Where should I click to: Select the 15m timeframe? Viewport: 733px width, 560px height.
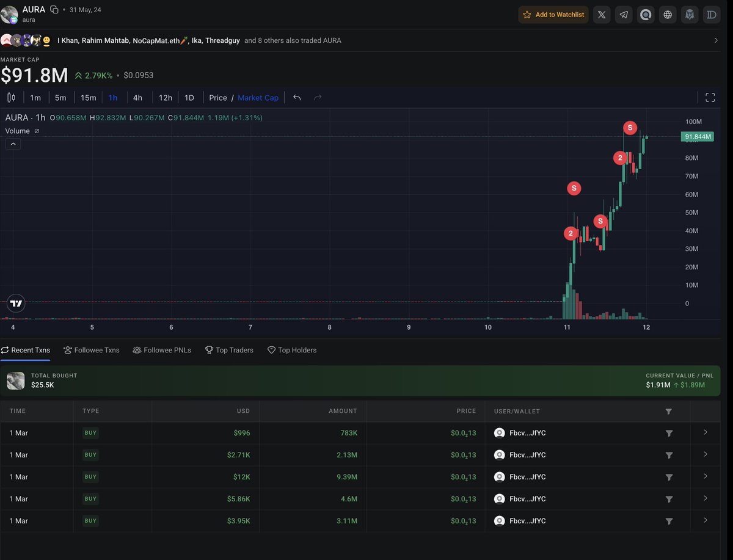pos(88,98)
